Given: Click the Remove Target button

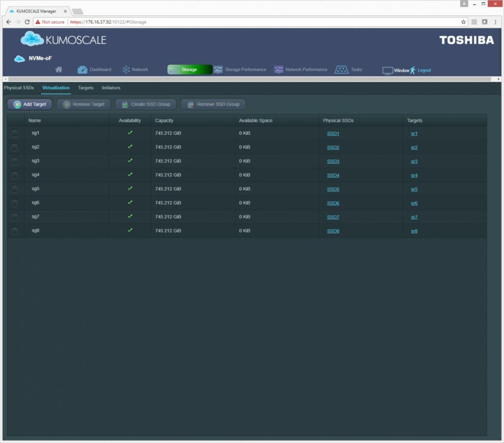Looking at the screenshot, I should pos(84,104).
